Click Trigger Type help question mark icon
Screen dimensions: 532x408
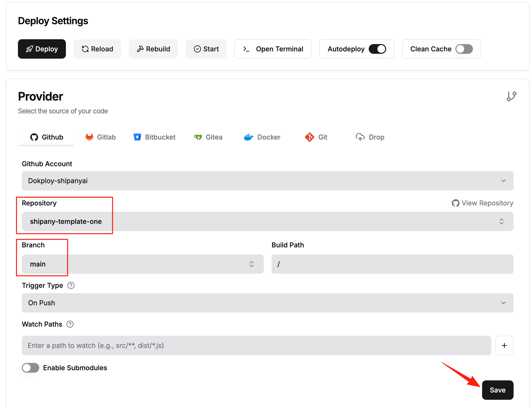(71, 285)
